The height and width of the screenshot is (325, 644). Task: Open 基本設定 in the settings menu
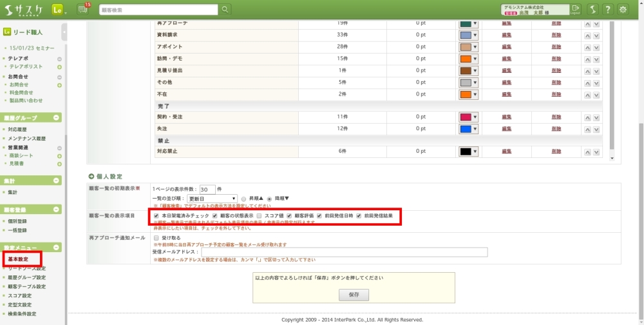(x=18, y=259)
